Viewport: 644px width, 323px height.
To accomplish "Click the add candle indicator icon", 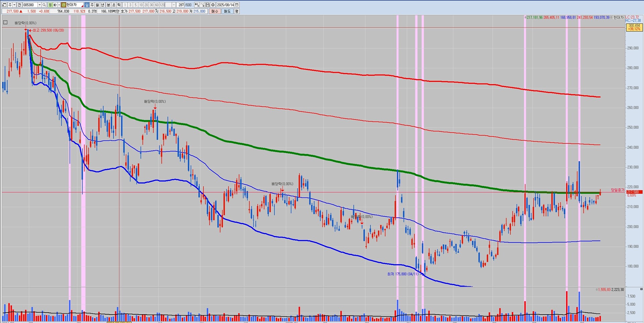I will [x=197, y=5].
